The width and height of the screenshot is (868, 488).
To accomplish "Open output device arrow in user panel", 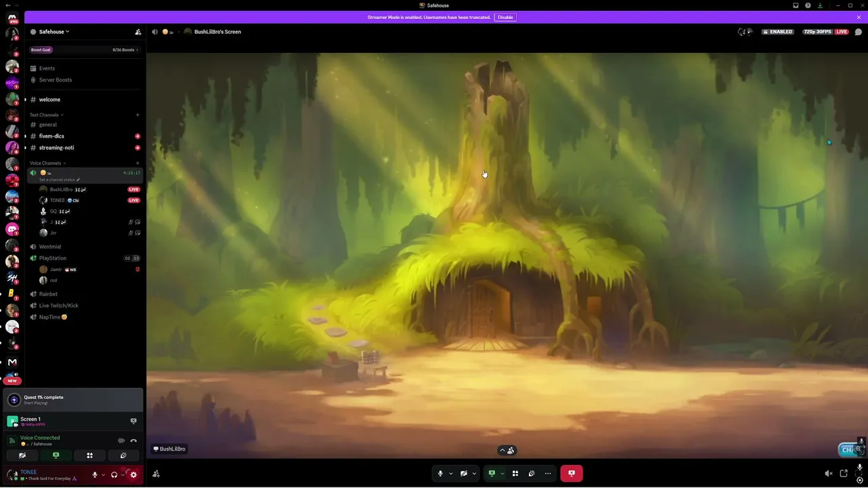I will [122, 475].
